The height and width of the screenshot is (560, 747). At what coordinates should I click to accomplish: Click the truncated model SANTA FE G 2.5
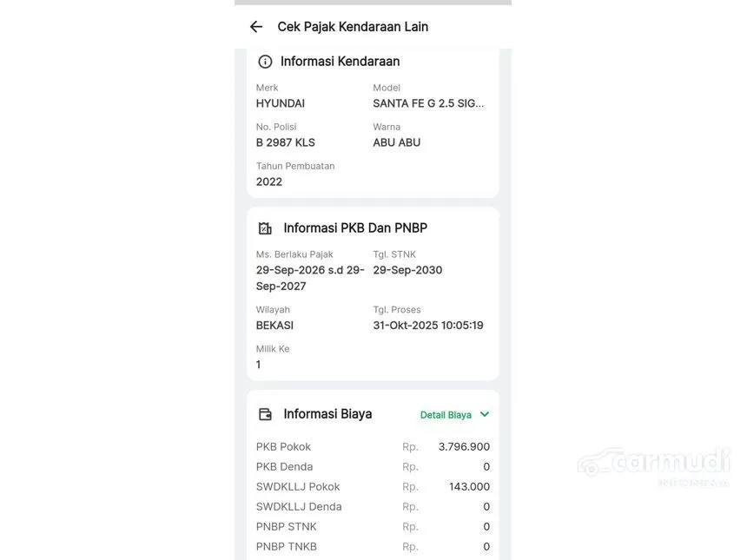pyautogui.click(x=428, y=103)
